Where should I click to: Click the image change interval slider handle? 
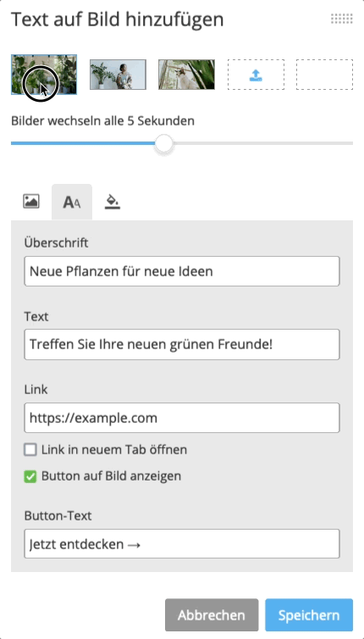(x=164, y=143)
